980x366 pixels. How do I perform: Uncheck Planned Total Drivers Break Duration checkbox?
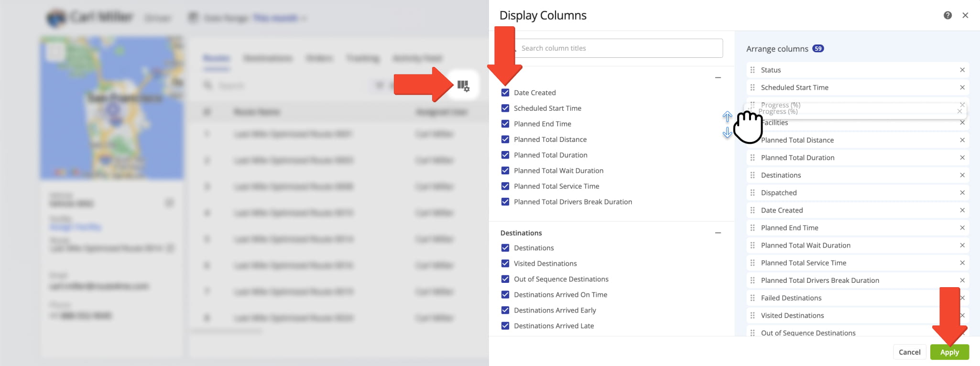[505, 202]
